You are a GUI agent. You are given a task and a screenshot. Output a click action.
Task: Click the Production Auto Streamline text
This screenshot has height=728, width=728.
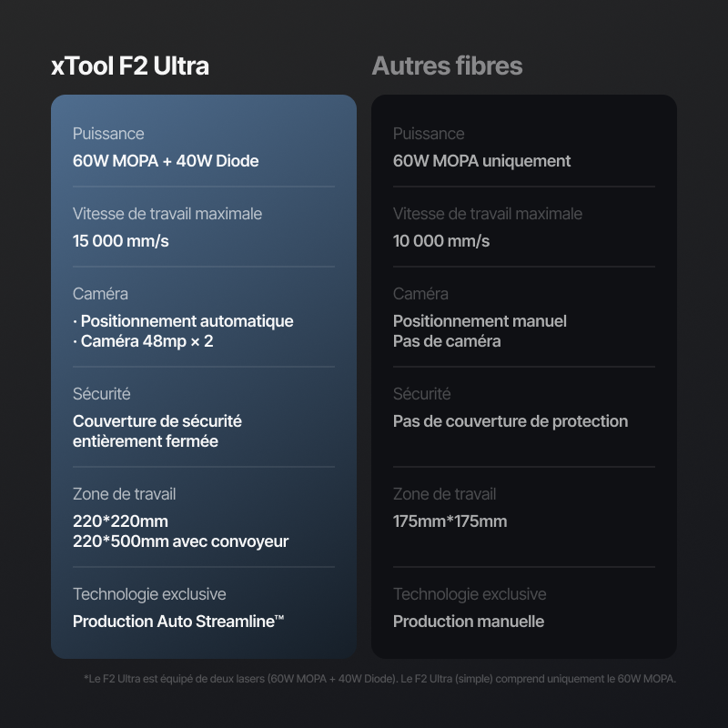point(178,622)
